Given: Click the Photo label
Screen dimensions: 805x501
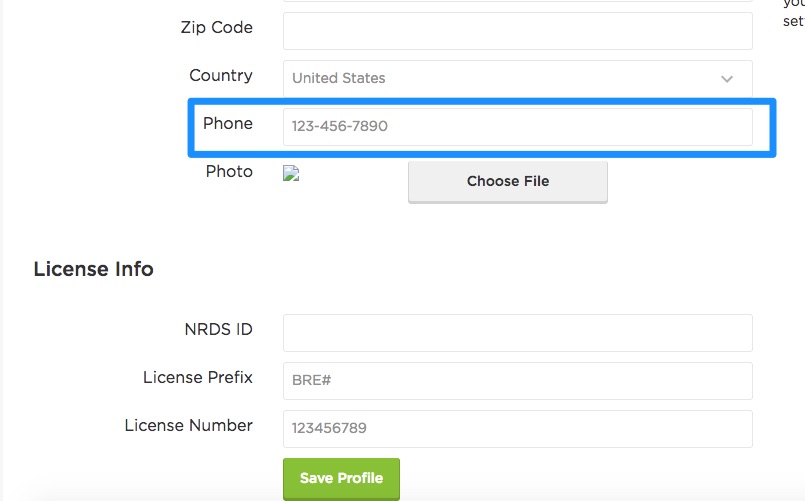Looking at the screenshot, I should (x=229, y=171).
